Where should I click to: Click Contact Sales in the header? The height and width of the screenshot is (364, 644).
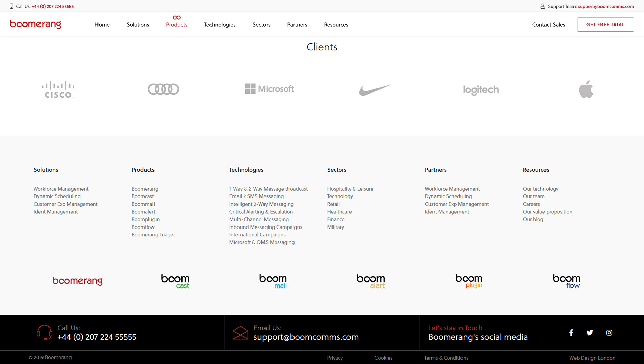tap(549, 25)
